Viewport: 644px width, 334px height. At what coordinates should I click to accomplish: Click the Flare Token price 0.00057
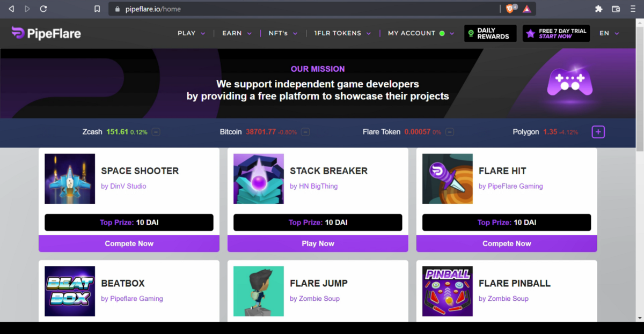pos(418,132)
